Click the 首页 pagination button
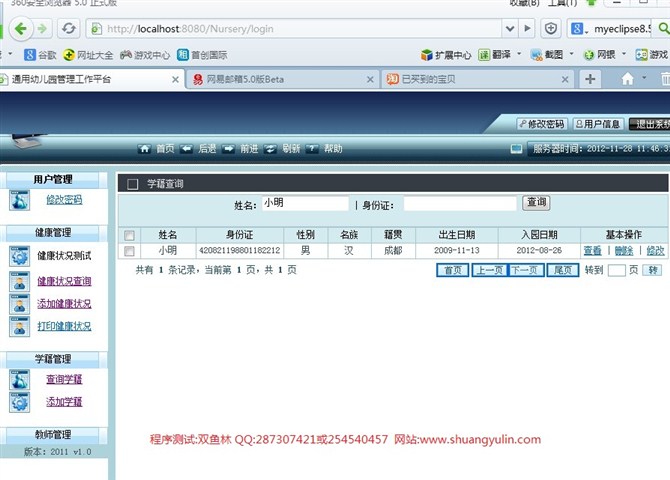This screenshot has width=670, height=480. pos(453,270)
